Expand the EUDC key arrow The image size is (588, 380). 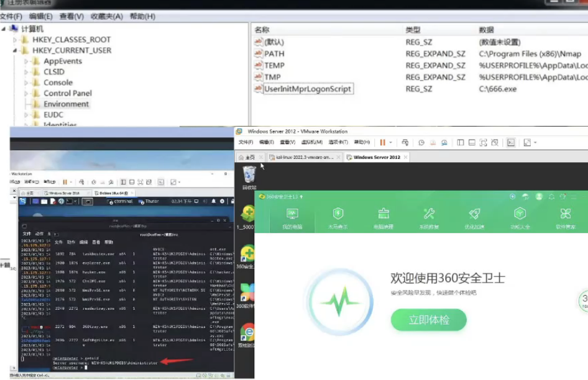pos(26,115)
